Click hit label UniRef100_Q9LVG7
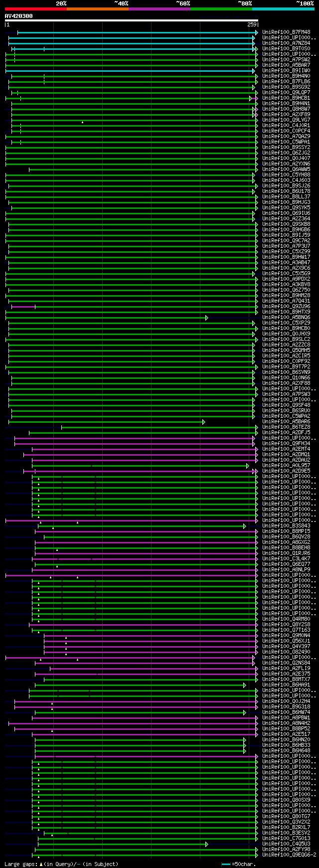Screen dimensions: 319x868 coord(286,120)
